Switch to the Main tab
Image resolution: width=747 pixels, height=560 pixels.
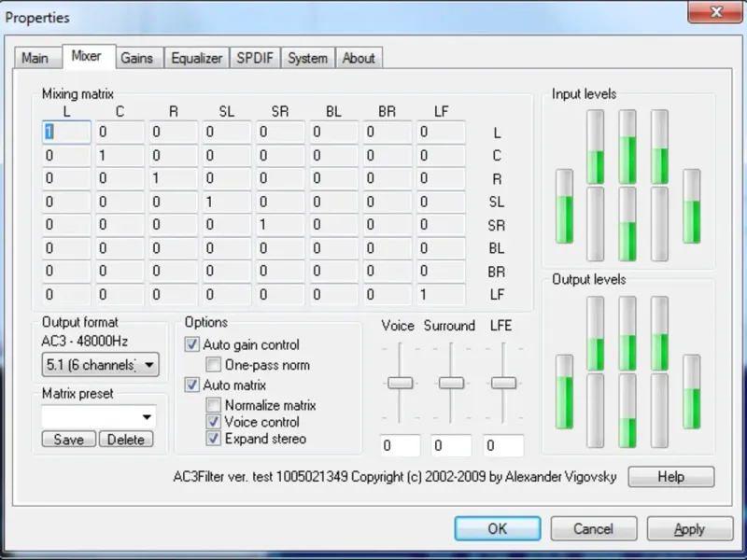pyautogui.click(x=36, y=58)
